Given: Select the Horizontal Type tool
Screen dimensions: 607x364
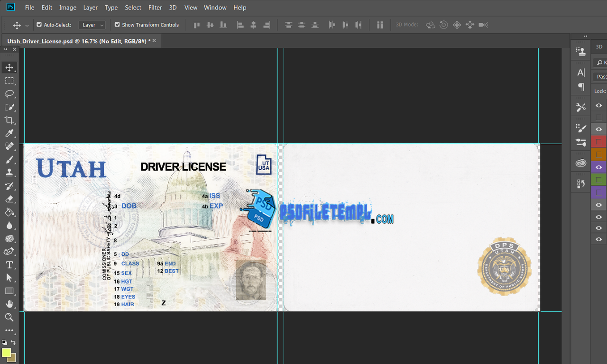Looking at the screenshot, I should 9,264.
